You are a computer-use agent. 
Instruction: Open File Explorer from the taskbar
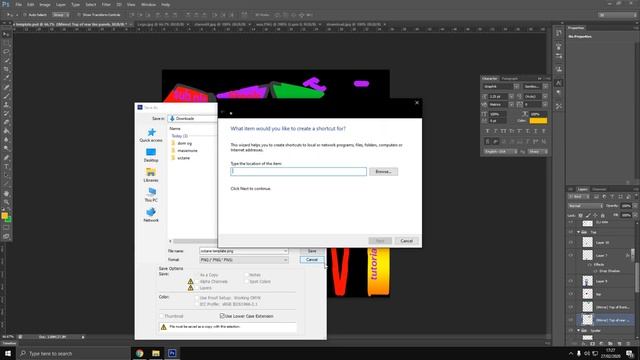tap(156, 353)
